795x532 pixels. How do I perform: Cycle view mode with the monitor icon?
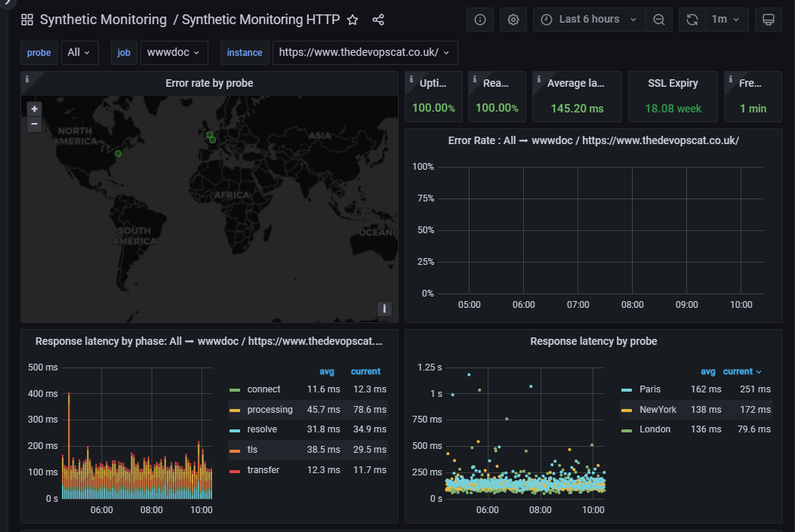pos(768,20)
